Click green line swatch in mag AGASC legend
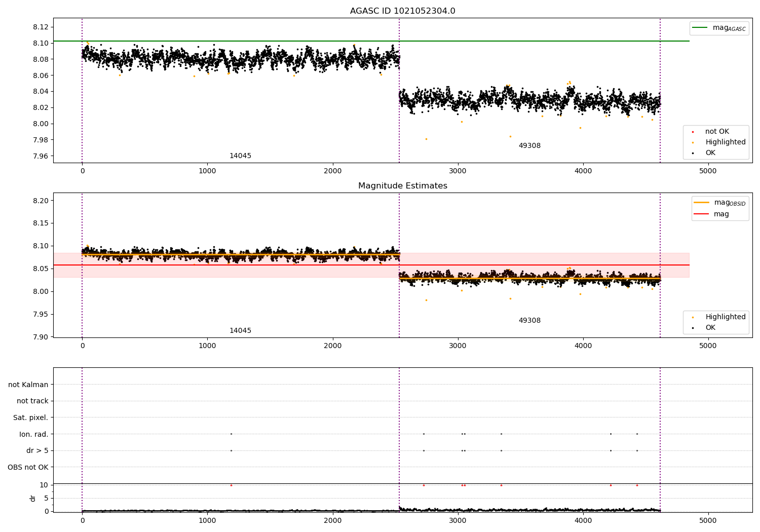Screen dimensions: 760x532 pyautogui.click(x=700, y=28)
